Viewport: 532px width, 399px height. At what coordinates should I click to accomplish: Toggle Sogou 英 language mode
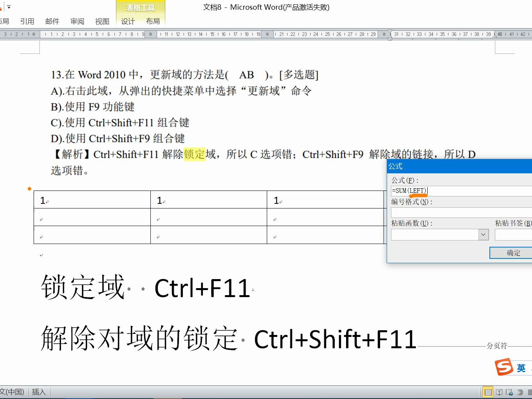pos(521,368)
